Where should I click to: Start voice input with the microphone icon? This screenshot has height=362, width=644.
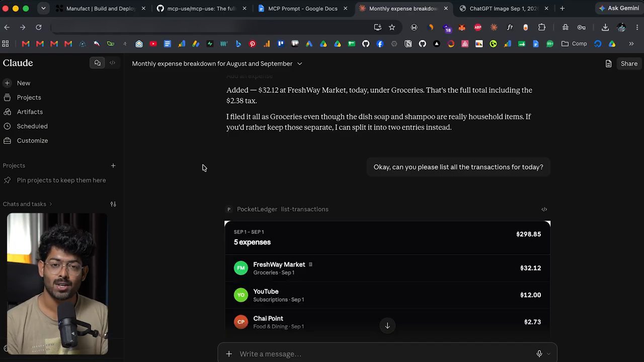pyautogui.click(x=539, y=354)
